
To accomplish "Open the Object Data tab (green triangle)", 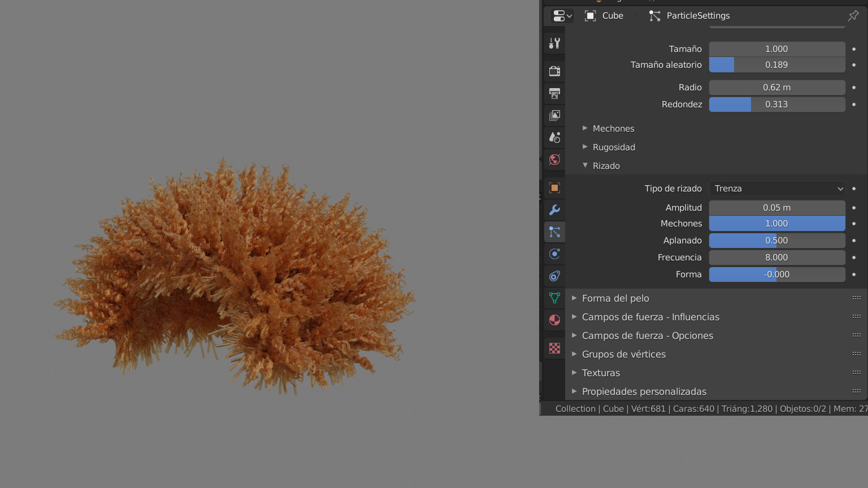I will [554, 298].
